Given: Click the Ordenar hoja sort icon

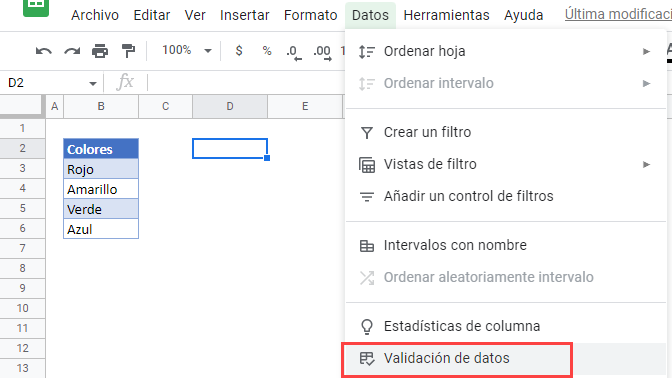Looking at the screenshot, I should click(x=367, y=51).
